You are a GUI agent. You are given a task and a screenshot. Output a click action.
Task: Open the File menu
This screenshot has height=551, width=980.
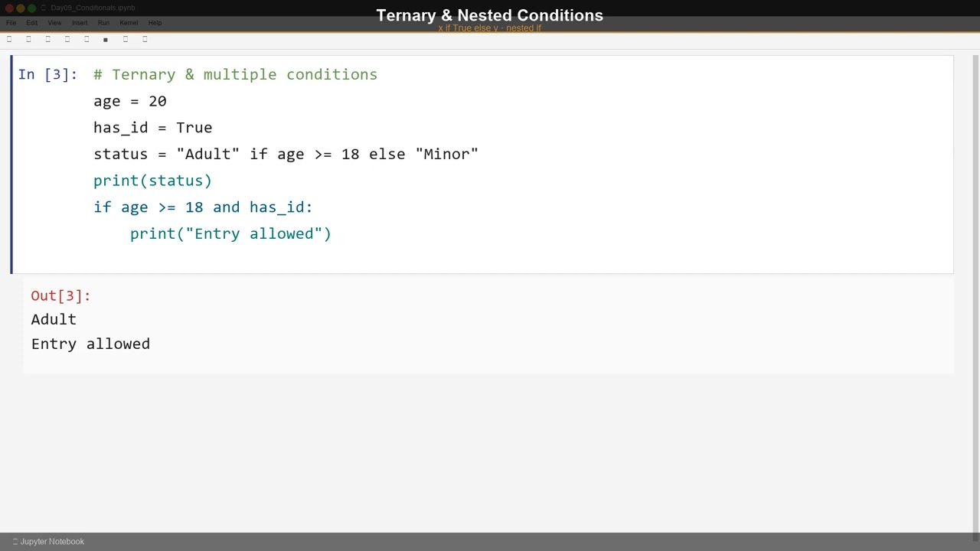(11, 23)
